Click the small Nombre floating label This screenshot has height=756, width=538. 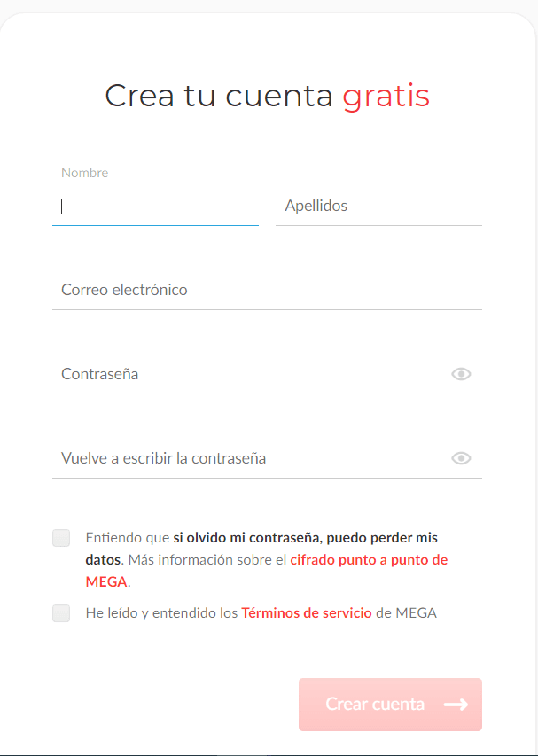point(85,173)
